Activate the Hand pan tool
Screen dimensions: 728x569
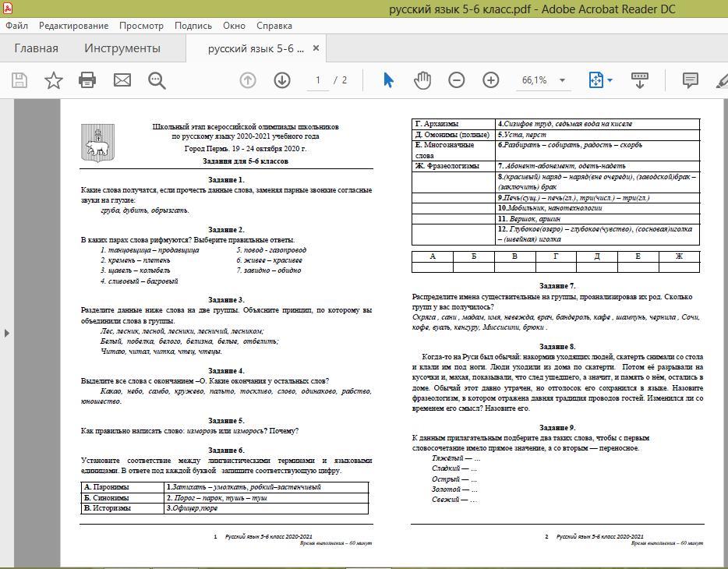point(422,80)
